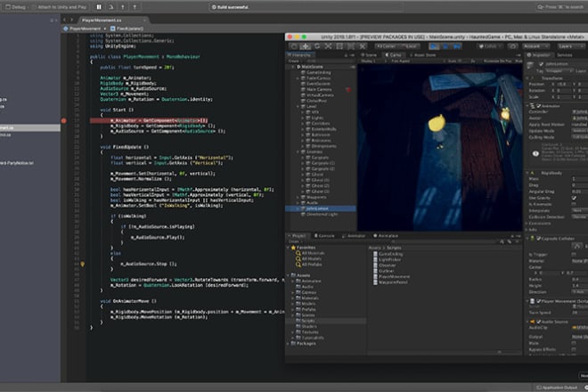Collapse the MainScene hierarchy root

tap(293, 67)
